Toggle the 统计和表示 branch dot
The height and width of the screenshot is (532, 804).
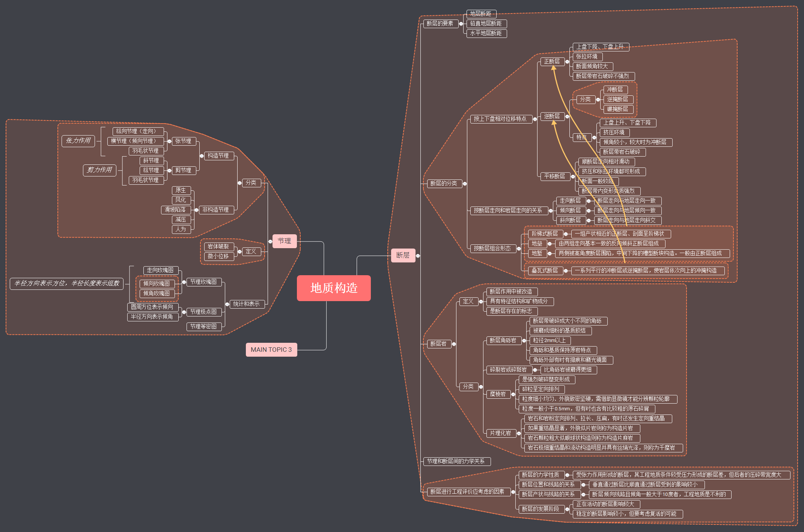pos(227,304)
